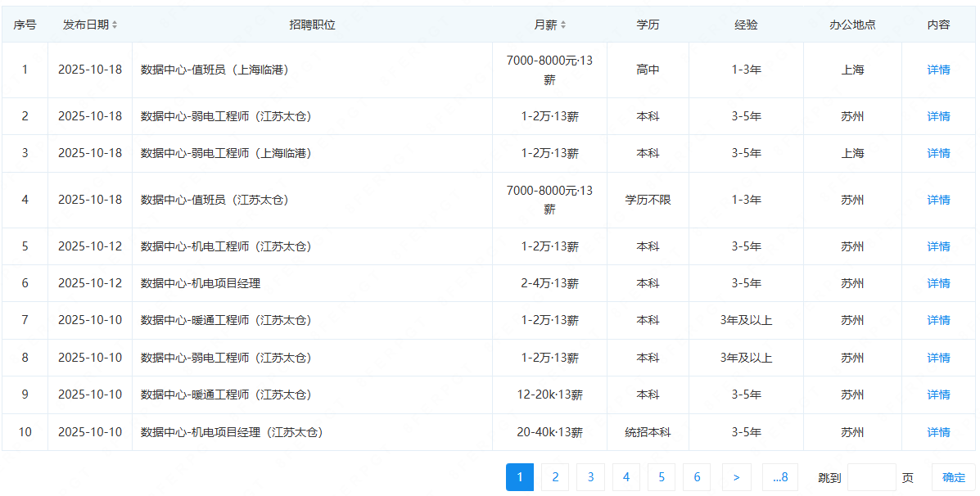The height and width of the screenshot is (496, 980).
Task: Switch to page 6
Action: click(x=697, y=477)
